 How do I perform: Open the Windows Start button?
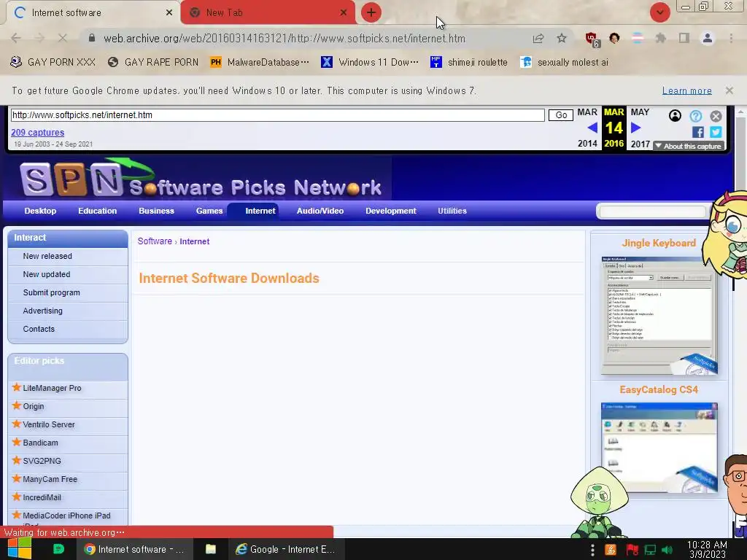click(x=20, y=549)
